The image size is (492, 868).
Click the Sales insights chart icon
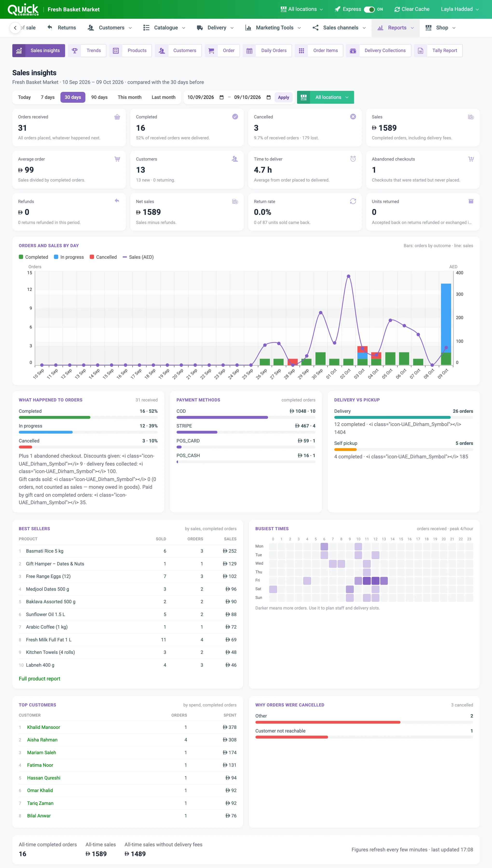pyautogui.click(x=19, y=51)
